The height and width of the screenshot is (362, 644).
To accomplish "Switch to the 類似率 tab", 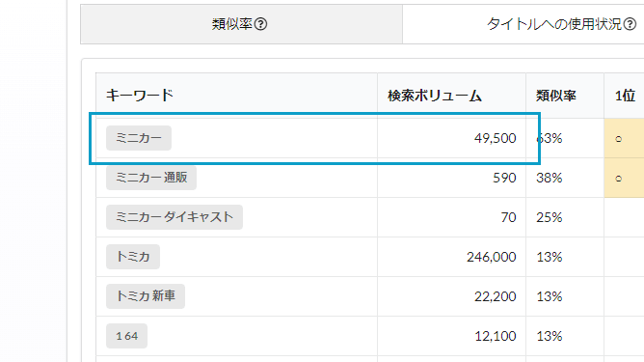I will point(241,24).
